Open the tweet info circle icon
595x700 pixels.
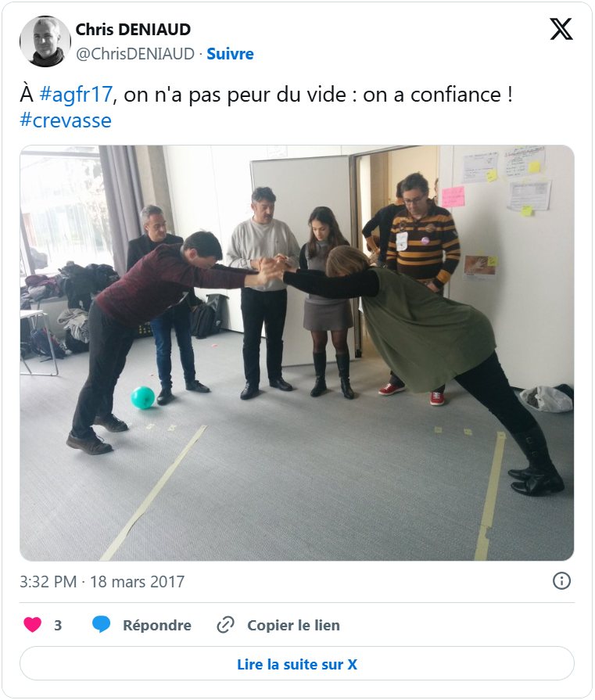[561, 581]
